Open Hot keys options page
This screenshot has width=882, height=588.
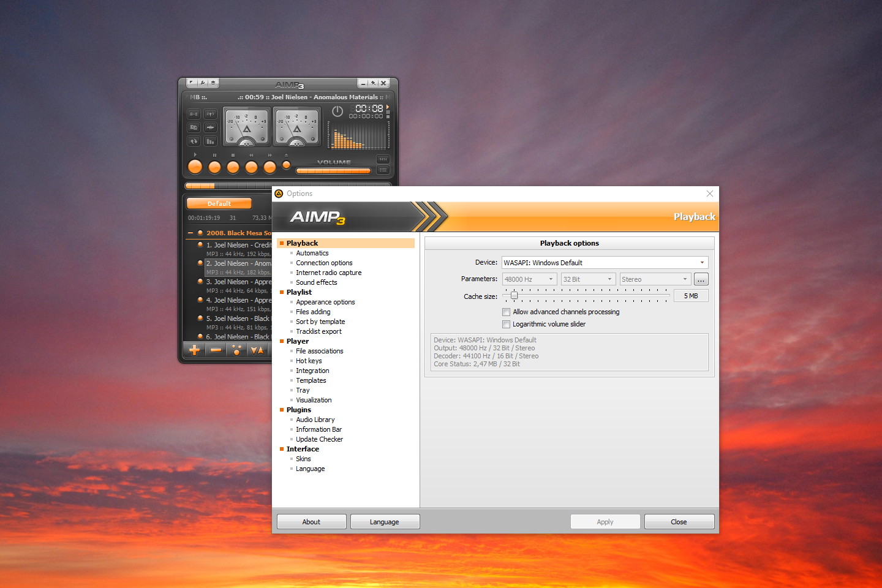tap(309, 361)
